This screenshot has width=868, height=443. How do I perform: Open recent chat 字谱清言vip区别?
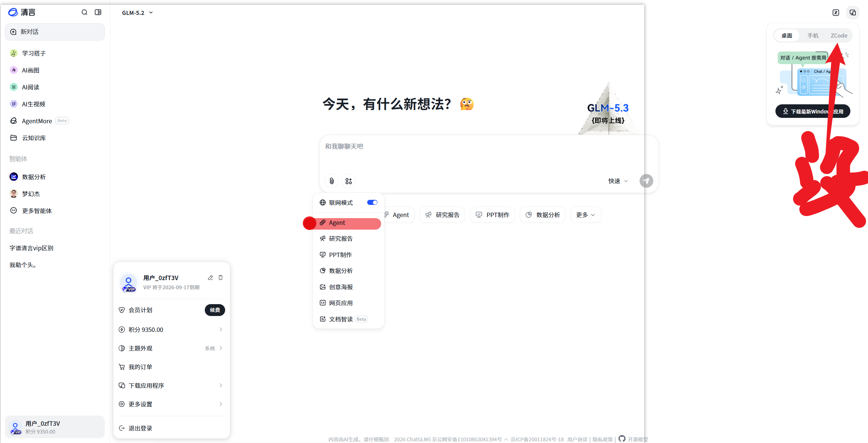[32, 248]
